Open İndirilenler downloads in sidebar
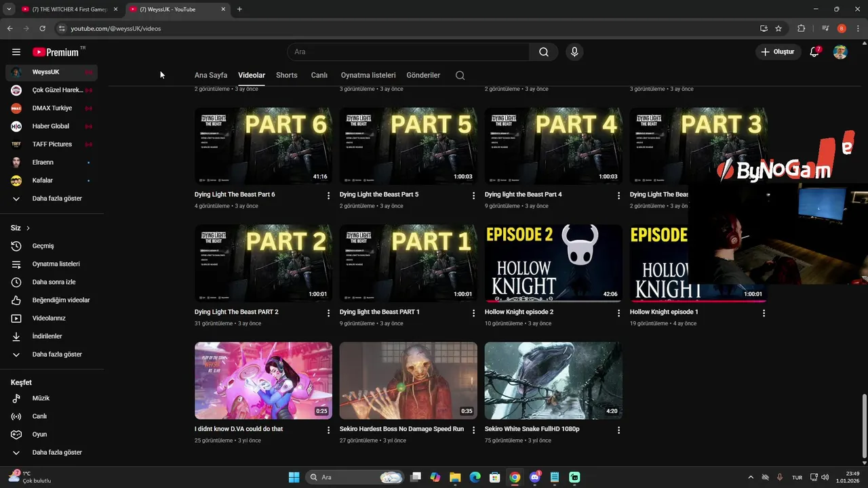Image resolution: width=868 pixels, height=488 pixels. click(x=52, y=336)
